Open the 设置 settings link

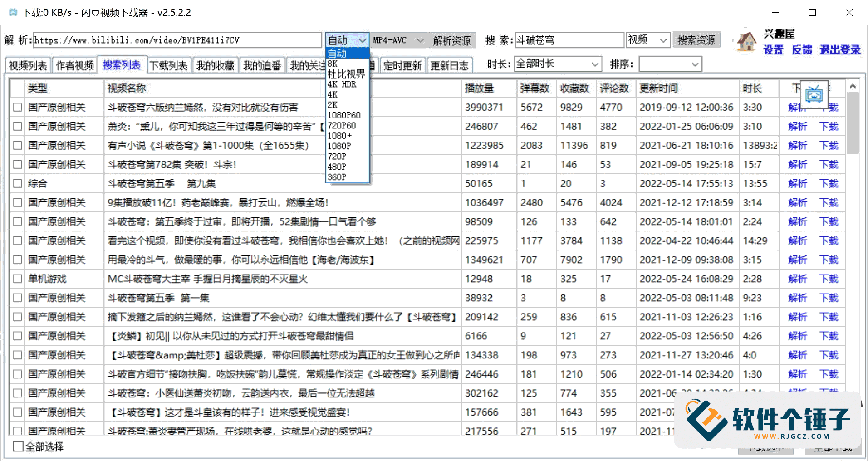[x=773, y=50]
